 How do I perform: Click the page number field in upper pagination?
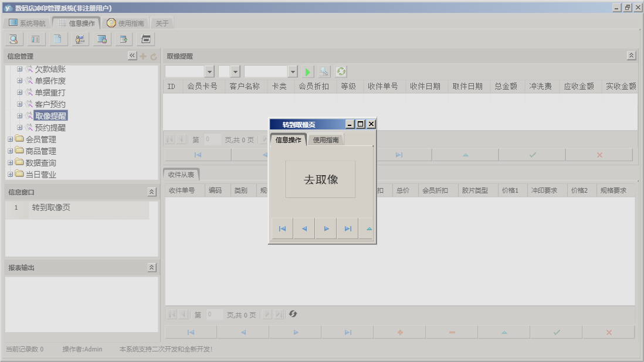click(x=212, y=139)
